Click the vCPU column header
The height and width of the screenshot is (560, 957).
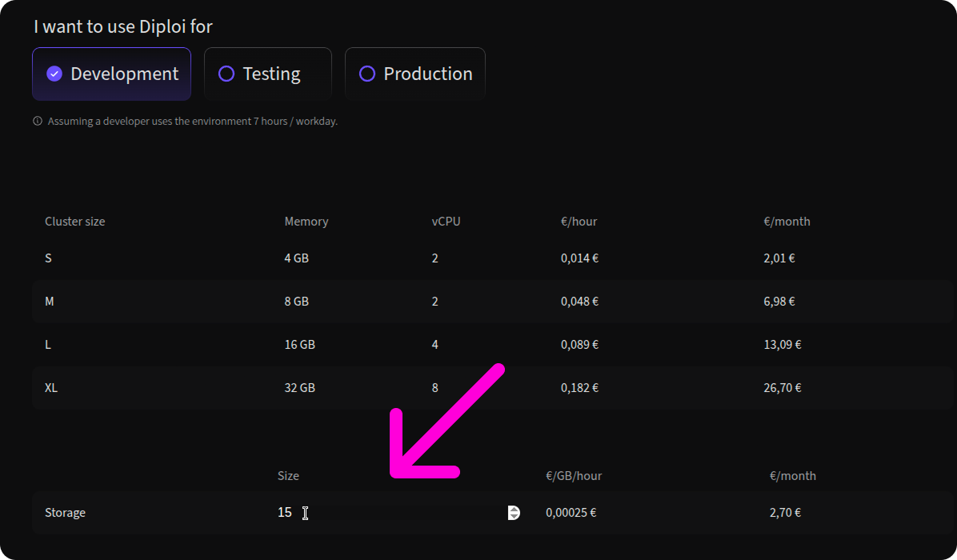point(446,222)
